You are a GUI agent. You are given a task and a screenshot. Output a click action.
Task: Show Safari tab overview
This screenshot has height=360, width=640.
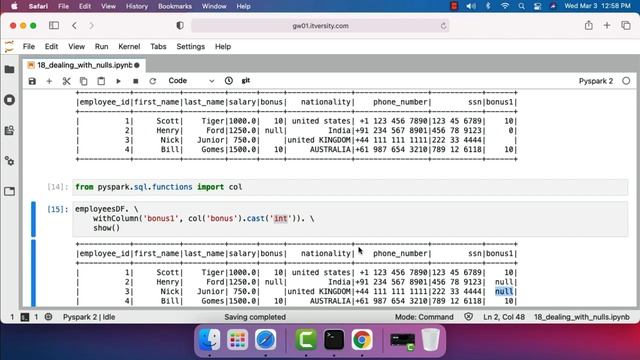tap(626, 25)
